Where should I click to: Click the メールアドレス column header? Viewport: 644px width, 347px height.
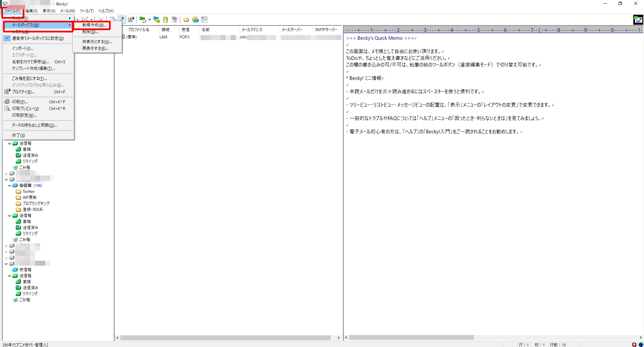coord(252,30)
